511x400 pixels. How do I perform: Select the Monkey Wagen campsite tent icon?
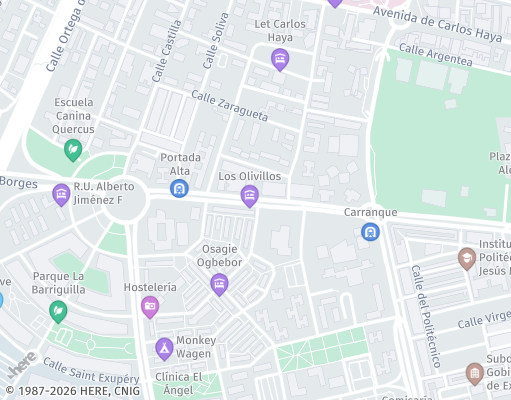[164, 349]
